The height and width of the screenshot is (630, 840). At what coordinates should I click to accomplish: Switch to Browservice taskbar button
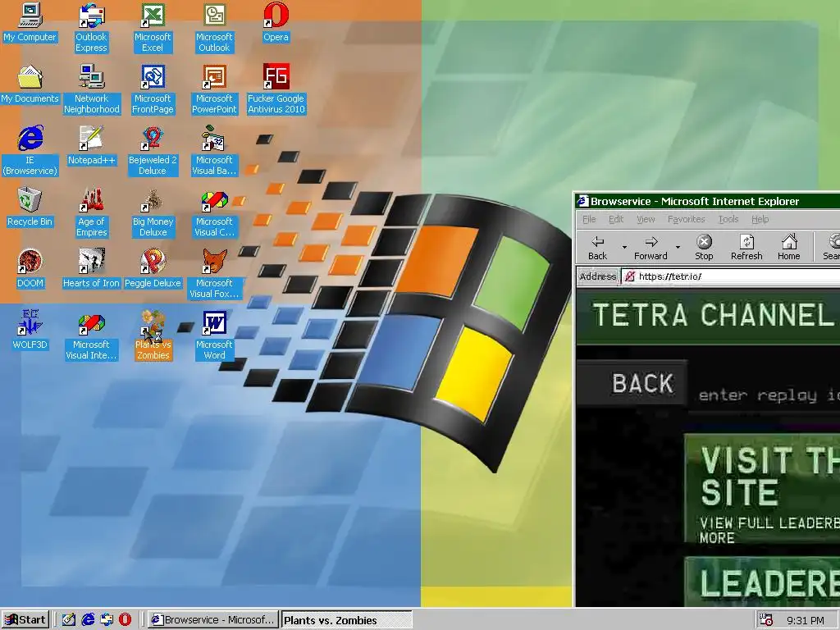[x=212, y=620]
